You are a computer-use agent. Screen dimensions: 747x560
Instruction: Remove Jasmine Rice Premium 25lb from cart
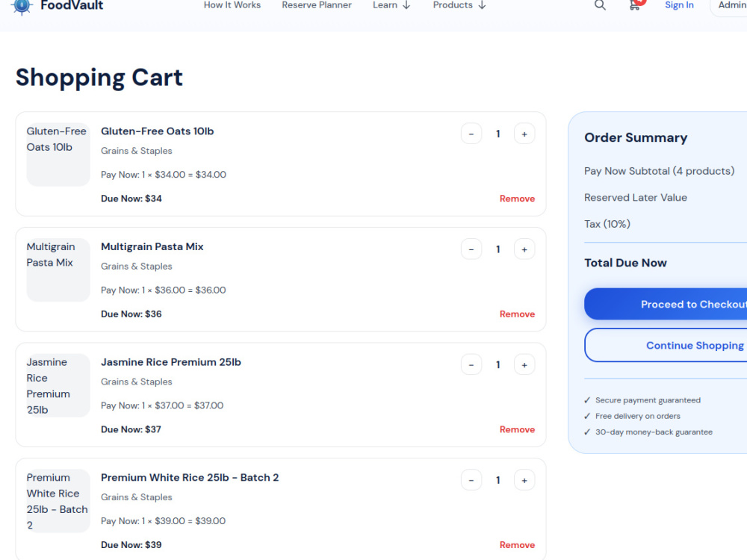(x=517, y=429)
